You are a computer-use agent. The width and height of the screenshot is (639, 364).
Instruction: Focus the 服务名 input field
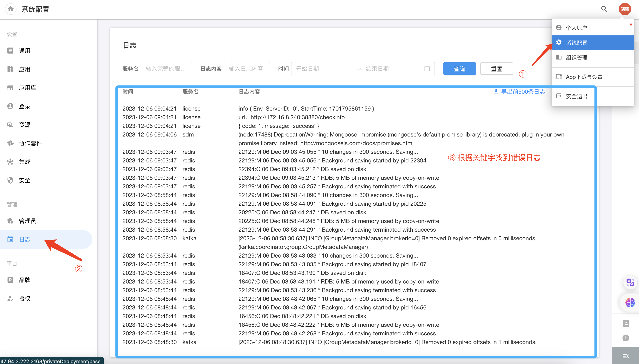pyautogui.click(x=166, y=69)
